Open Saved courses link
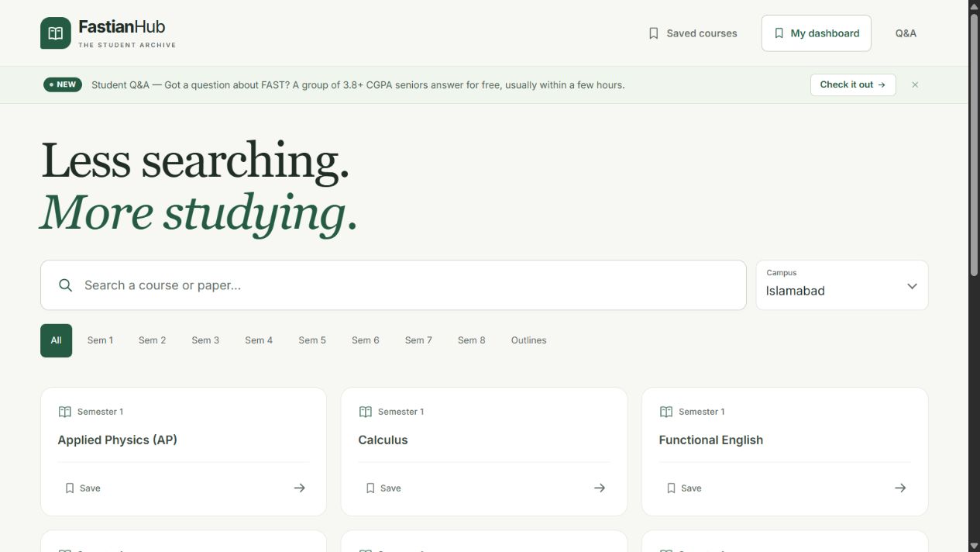 [x=693, y=33]
